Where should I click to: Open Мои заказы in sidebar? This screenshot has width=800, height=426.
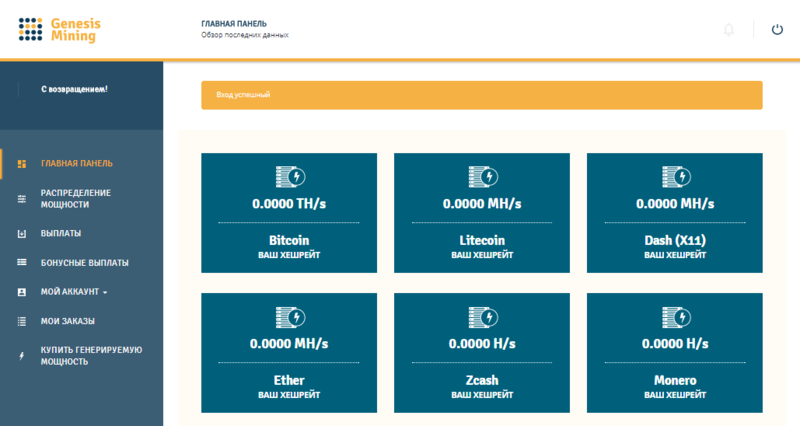click(x=67, y=321)
